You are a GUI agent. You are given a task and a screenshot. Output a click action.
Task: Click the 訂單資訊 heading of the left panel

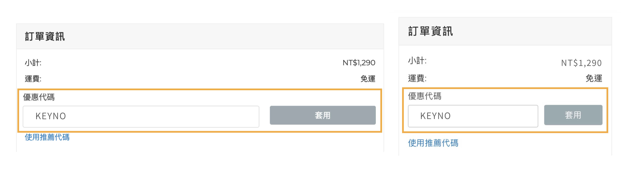pos(45,37)
